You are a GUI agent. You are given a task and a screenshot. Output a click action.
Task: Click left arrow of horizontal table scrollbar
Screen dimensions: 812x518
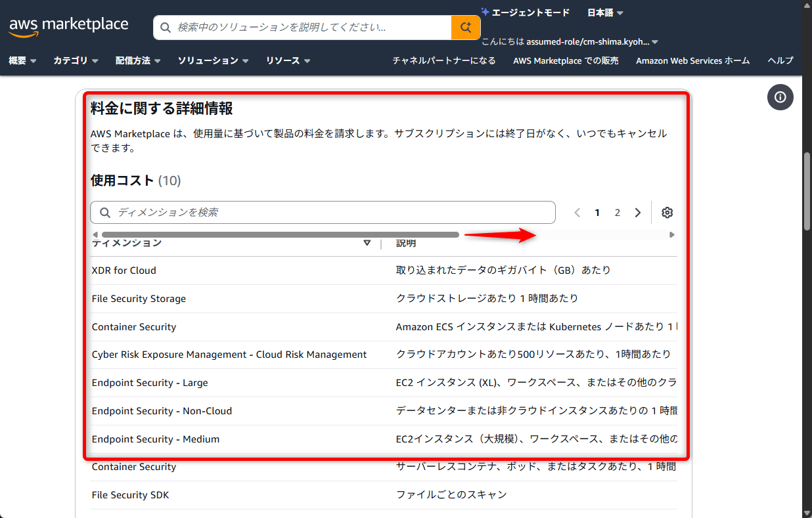pyautogui.click(x=95, y=234)
